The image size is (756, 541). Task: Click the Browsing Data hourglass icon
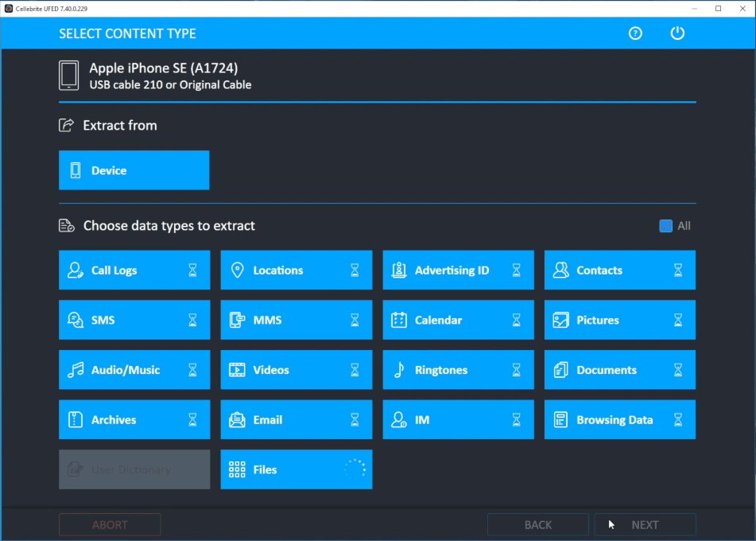coord(678,419)
